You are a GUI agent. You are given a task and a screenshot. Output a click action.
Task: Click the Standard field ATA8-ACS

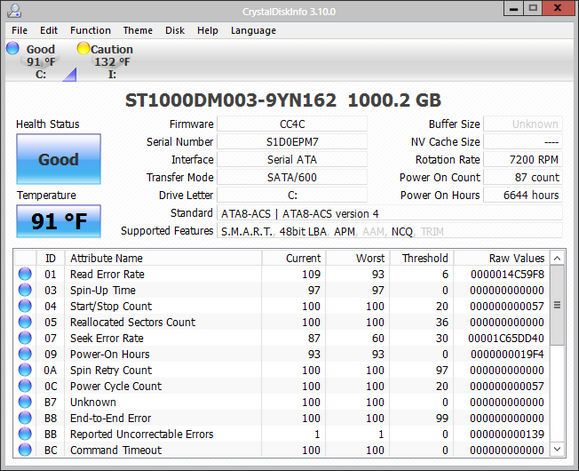[x=390, y=213]
